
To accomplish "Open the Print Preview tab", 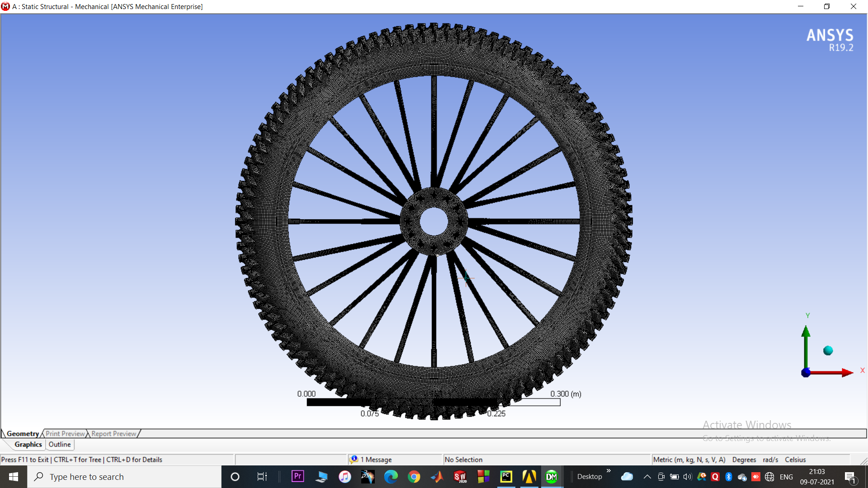I will (65, 433).
